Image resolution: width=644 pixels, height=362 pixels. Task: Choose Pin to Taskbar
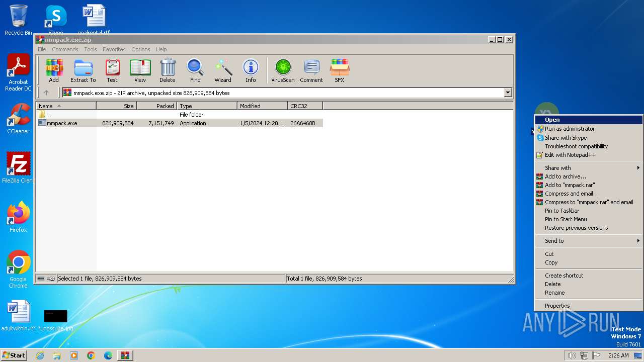point(589,211)
